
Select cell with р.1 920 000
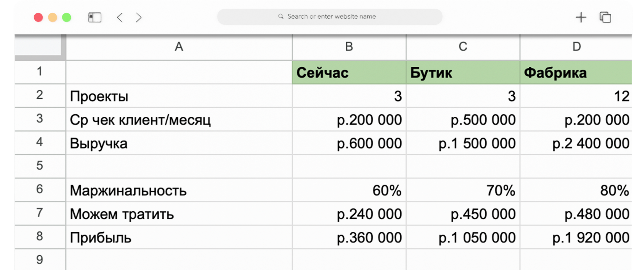pos(576,238)
